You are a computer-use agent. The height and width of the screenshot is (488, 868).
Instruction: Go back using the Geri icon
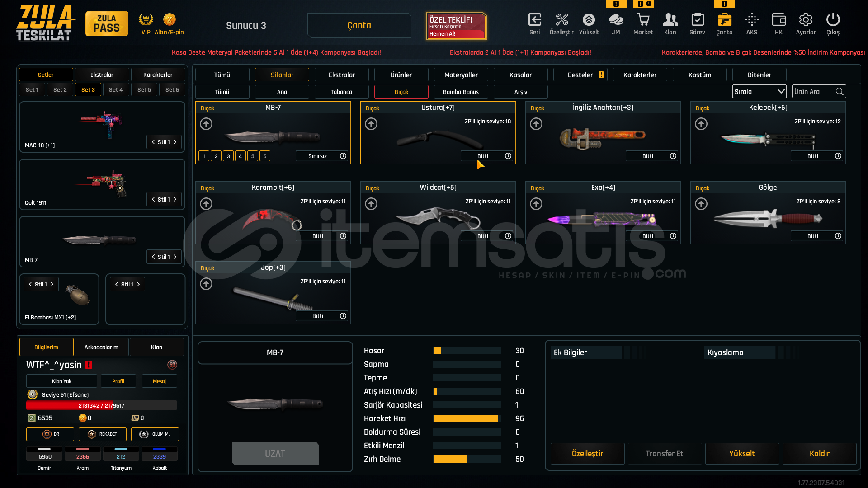535,20
